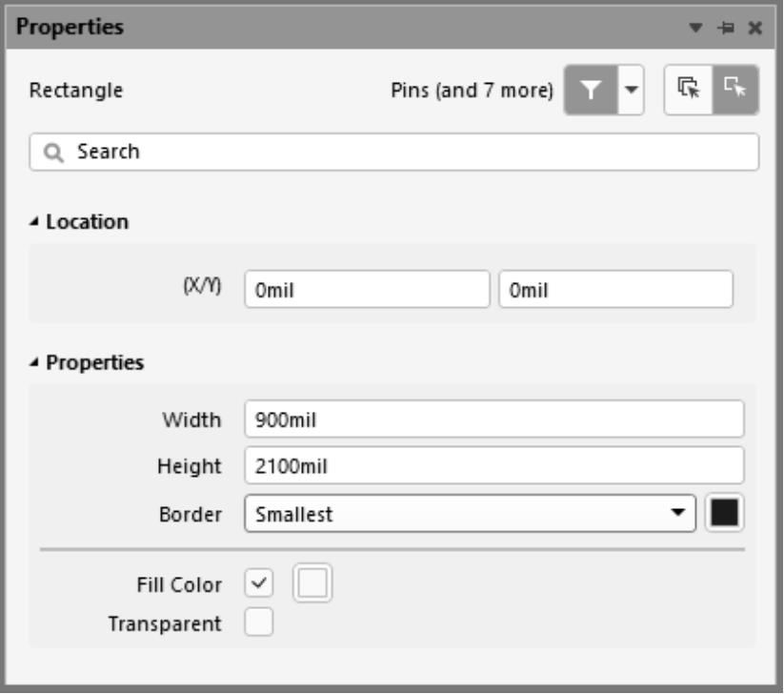Click the left cursor selection-mode icon

(x=688, y=91)
